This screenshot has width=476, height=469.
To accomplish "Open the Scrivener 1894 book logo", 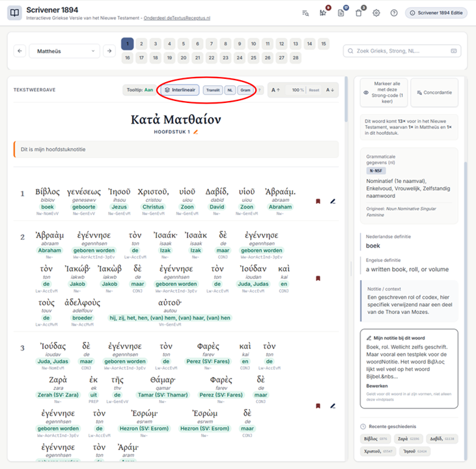I will [14, 13].
